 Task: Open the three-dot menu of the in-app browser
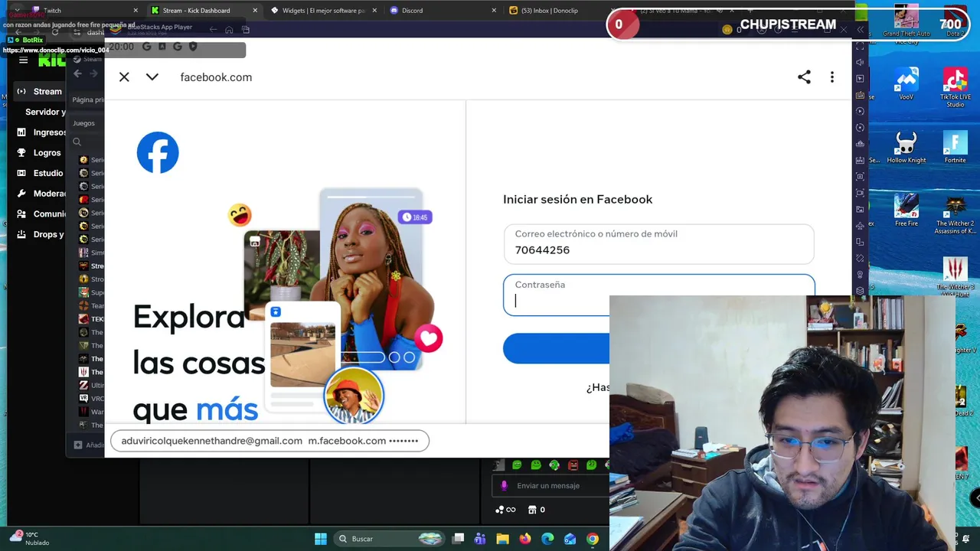[832, 77]
